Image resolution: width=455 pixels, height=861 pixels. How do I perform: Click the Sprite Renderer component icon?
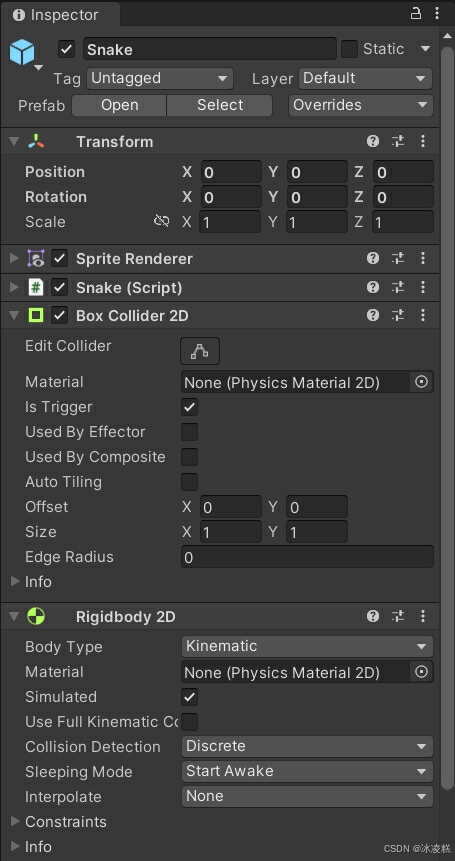click(36, 259)
